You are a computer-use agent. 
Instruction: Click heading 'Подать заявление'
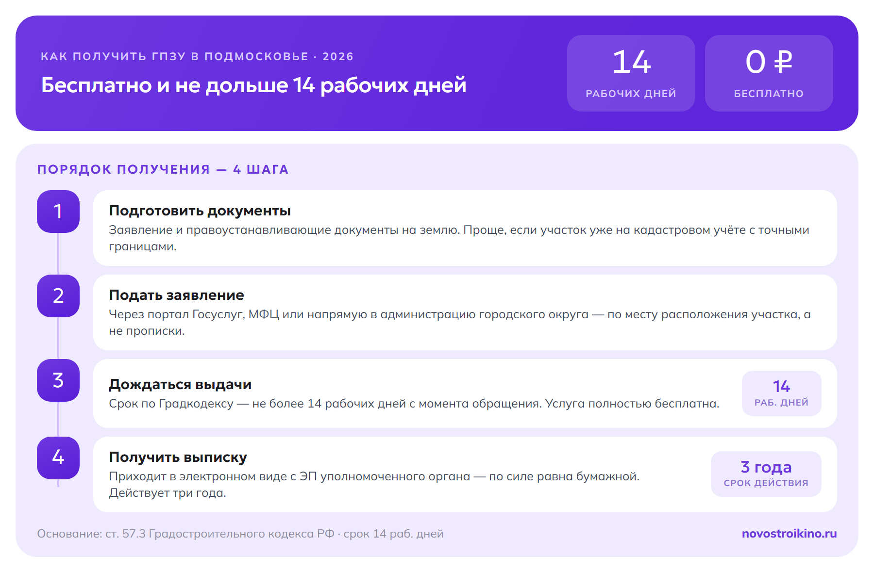pyautogui.click(x=176, y=295)
